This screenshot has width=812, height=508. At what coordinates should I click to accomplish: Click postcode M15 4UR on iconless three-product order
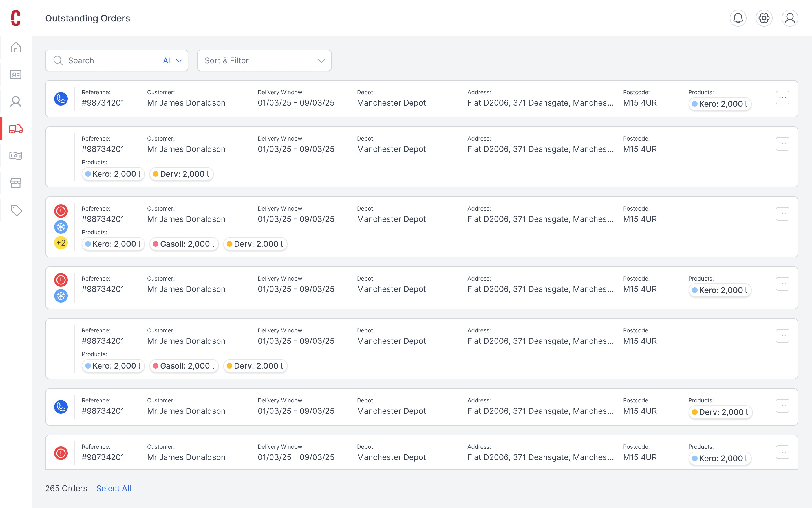pyautogui.click(x=640, y=341)
